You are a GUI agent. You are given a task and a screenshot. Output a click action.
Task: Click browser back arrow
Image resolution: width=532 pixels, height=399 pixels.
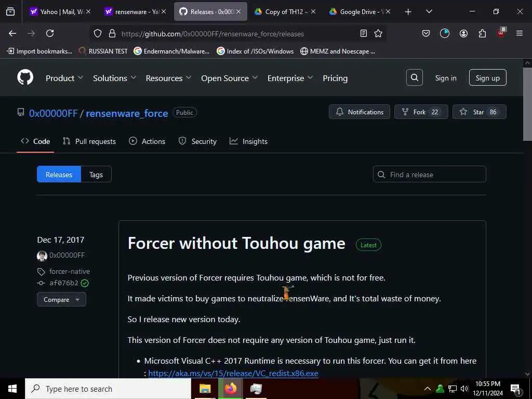12,33
